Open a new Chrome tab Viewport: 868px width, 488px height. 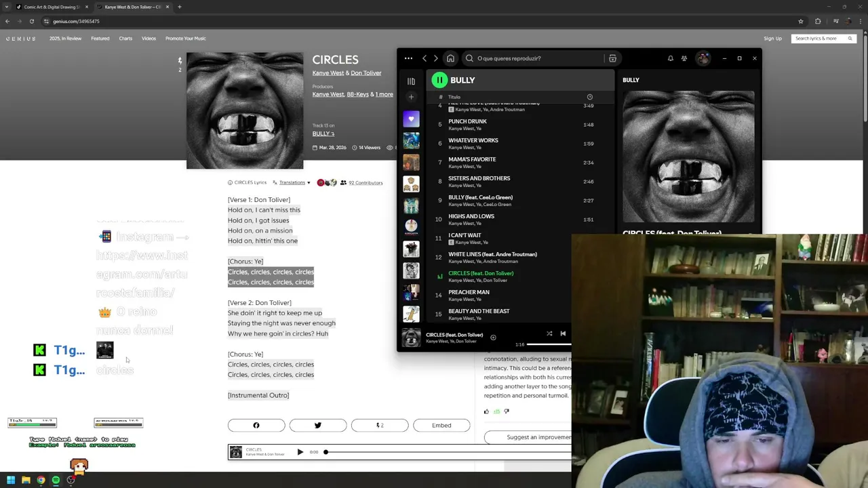pyautogui.click(x=179, y=7)
